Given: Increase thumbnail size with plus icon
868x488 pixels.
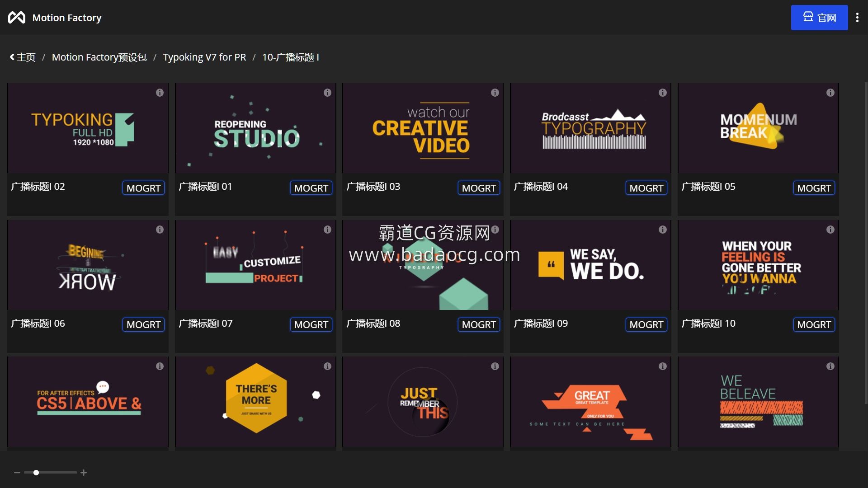Looking at the screenshot, I should click(84, 473).
